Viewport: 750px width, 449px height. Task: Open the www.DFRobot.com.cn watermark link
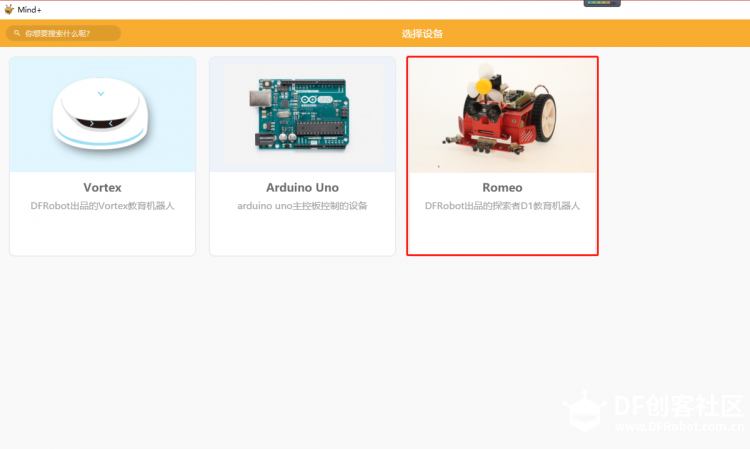[680, 427]
